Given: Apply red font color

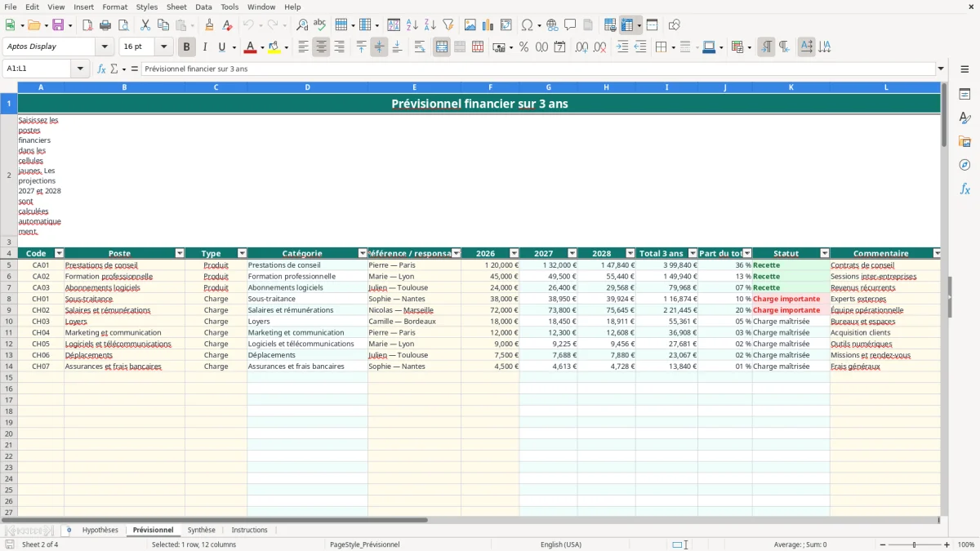Looking at the screenshot, I should coord(250,47).
